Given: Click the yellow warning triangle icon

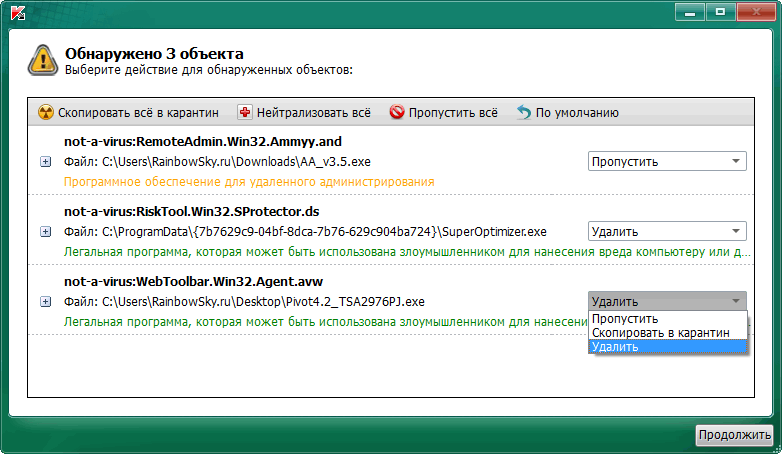Looking at the screenshot, I should pyautogui.click(x=43, y=60).
